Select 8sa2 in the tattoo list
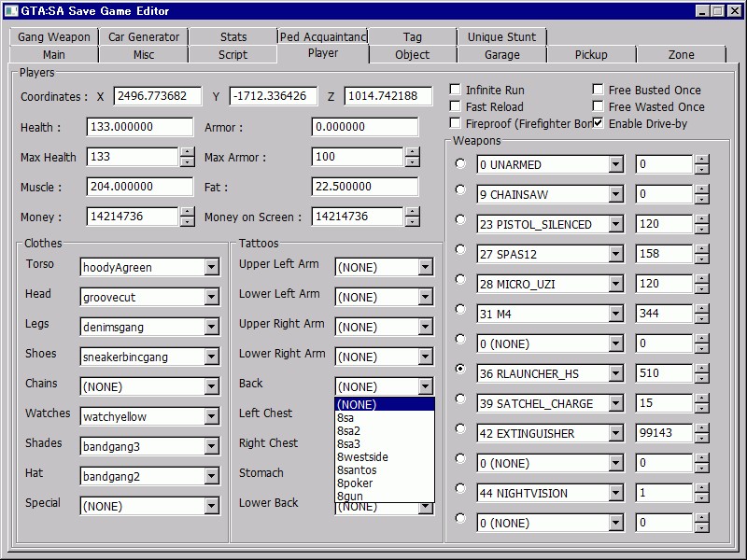The image size is (747, 560). (x=385, y=430)
